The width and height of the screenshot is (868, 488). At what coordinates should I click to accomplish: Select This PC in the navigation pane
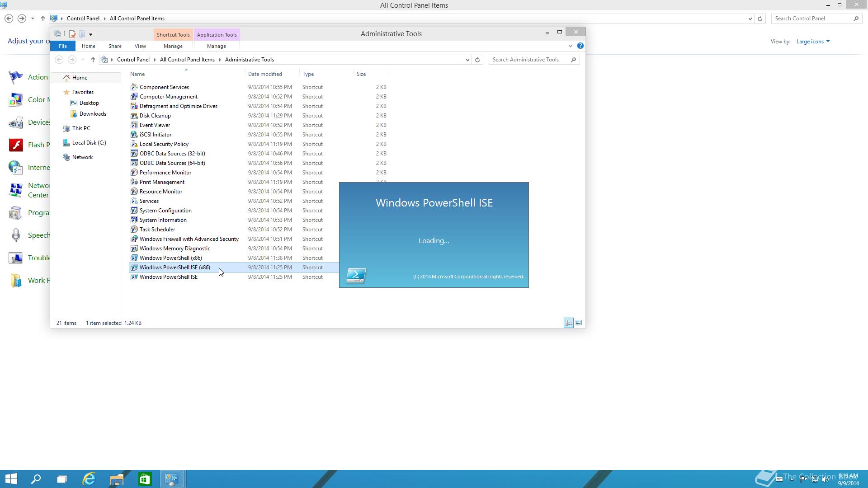tap(81, 128)
